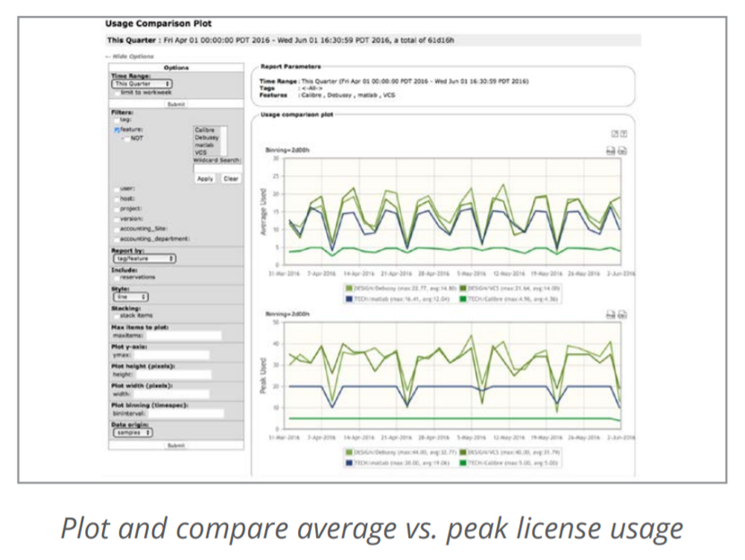Enable the accounting_Site filter checkbox
Image resolution: width=745 pixels, height=560 pixels.
116,229
